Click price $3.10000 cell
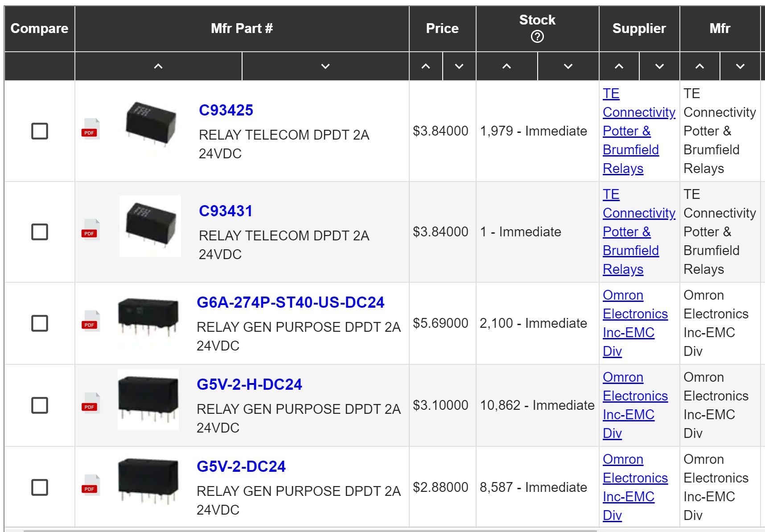The width and height of the screenshot is (765, 532). 440,405
